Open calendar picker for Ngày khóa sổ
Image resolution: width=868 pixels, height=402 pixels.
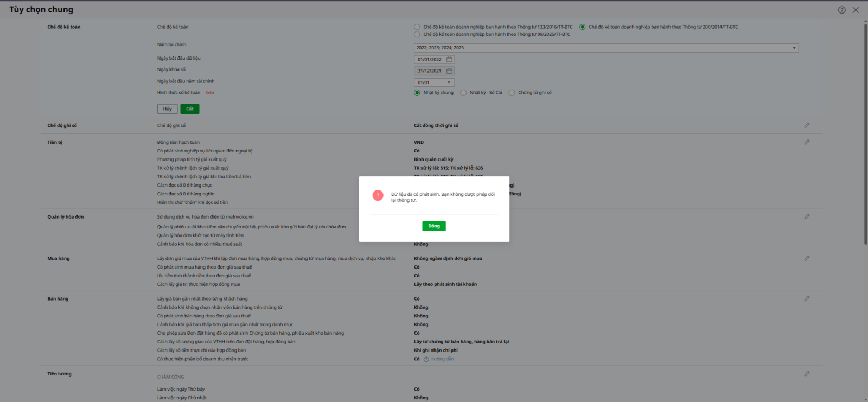coord(449,71)
